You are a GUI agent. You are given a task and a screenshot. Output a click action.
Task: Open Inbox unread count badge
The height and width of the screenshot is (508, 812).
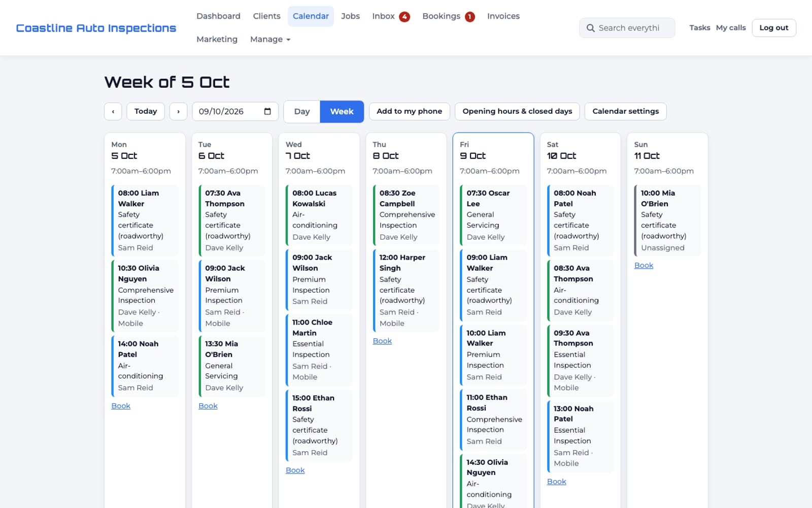404,17
